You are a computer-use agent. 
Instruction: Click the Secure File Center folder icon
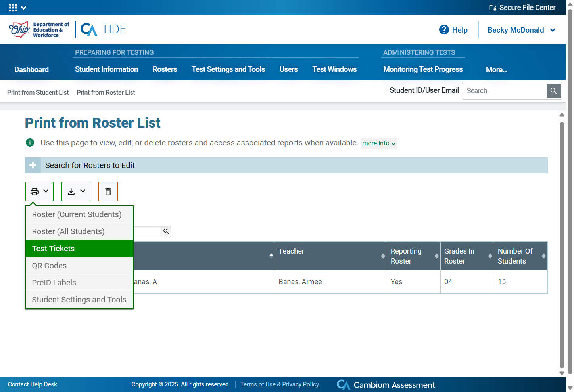click(493, 8)
